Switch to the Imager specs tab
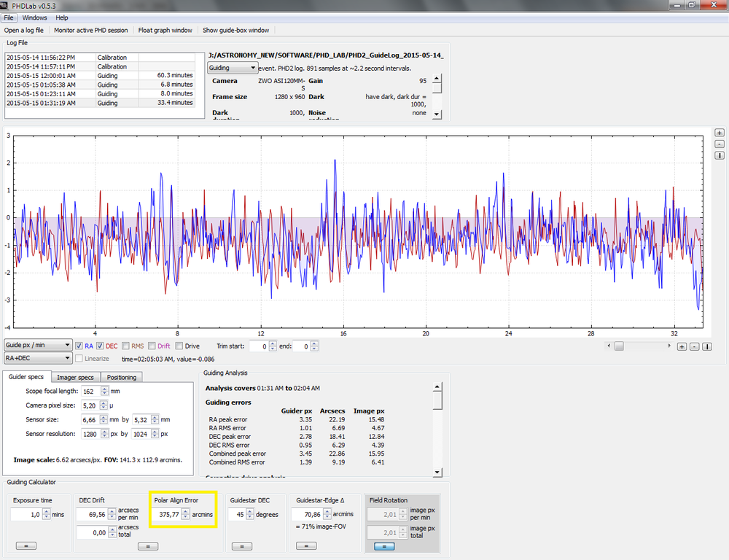The height and width of the screenshot is (560, 729). 74,377
